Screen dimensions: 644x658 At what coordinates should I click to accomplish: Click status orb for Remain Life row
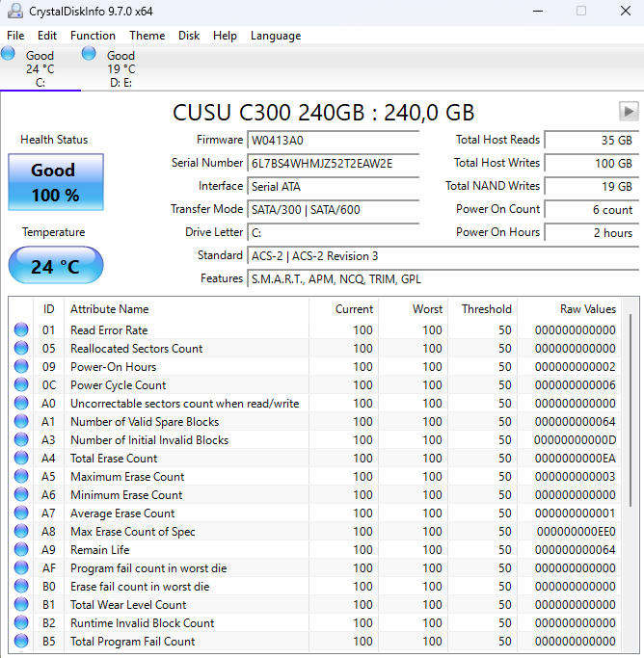(x=21, y=550)
